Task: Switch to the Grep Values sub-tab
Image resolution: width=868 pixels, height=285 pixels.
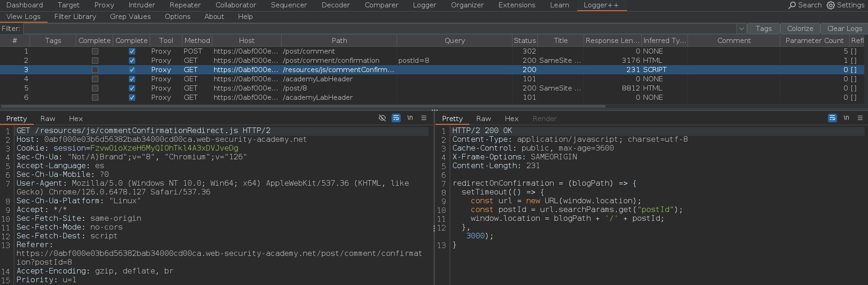Action: [130, 17]
